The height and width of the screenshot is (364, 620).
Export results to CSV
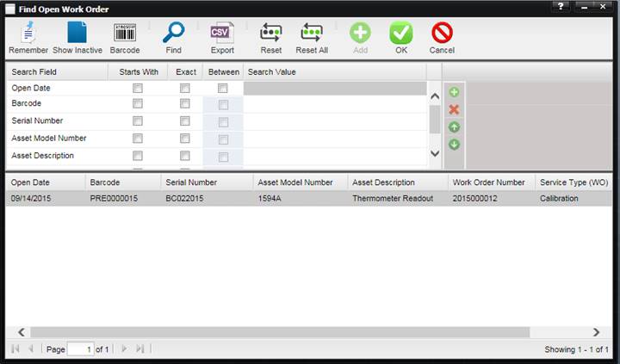pyautogui.click(x=222, y=33)
